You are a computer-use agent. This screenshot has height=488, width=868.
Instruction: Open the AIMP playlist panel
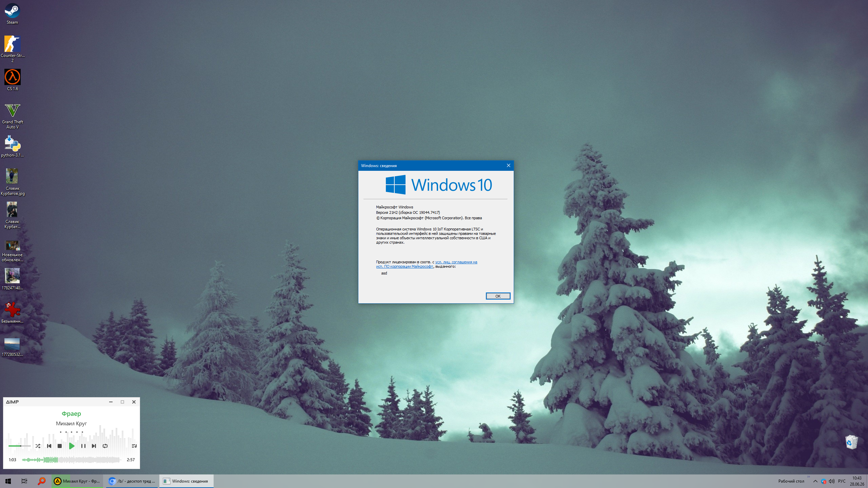point(134,446)
